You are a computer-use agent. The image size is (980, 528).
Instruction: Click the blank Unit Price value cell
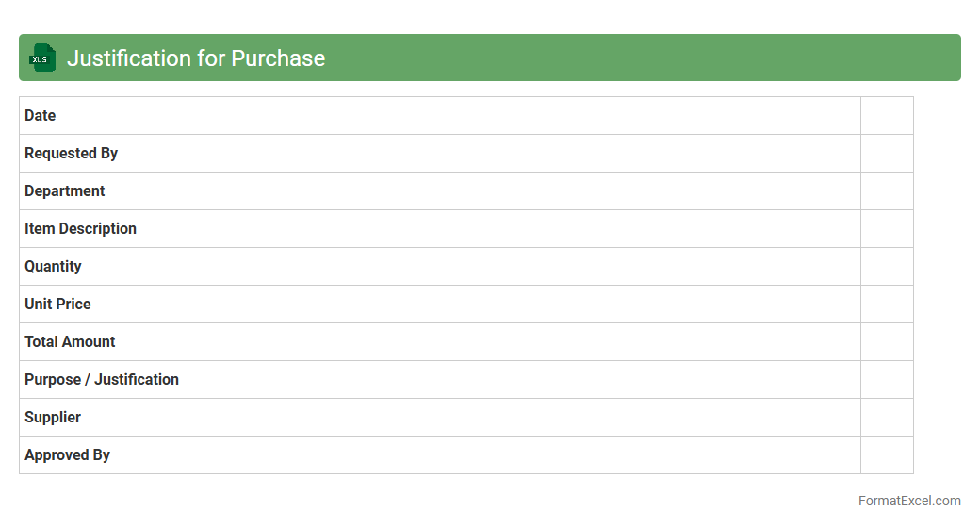coord(887,305)
